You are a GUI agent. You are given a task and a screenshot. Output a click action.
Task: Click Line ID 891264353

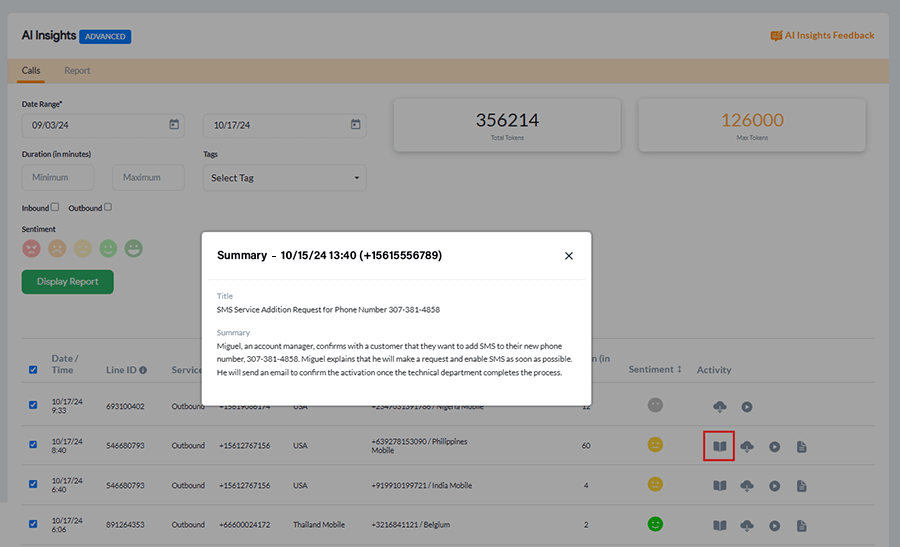click(x=125, y=525)
